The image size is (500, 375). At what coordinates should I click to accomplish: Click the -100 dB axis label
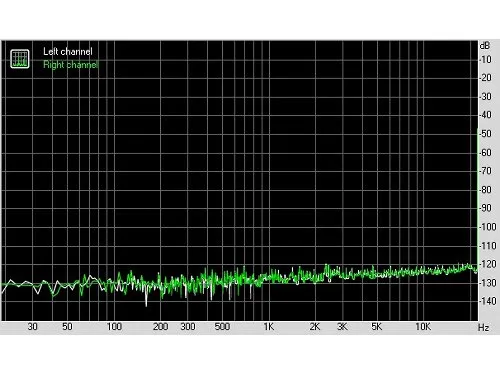tap(488, 227)
